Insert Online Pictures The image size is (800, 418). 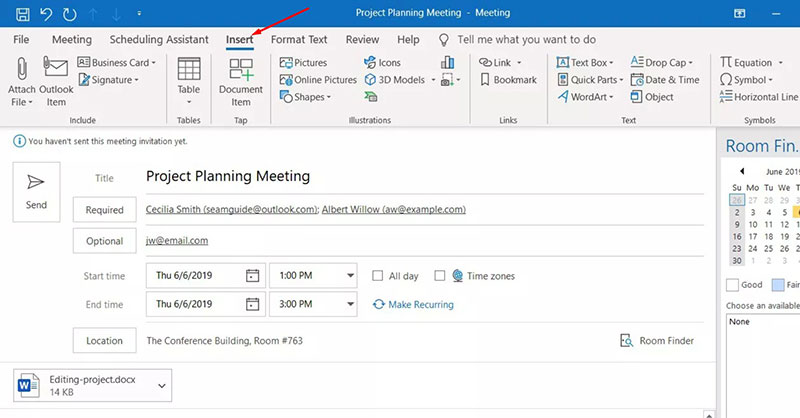coord(318,80)
